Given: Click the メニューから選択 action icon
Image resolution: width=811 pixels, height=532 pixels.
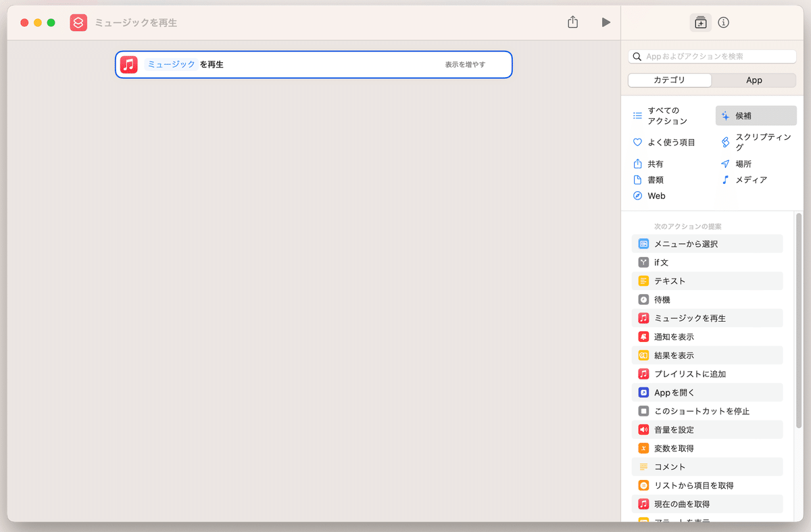Looking at the screenshot, I should point(643,243).
